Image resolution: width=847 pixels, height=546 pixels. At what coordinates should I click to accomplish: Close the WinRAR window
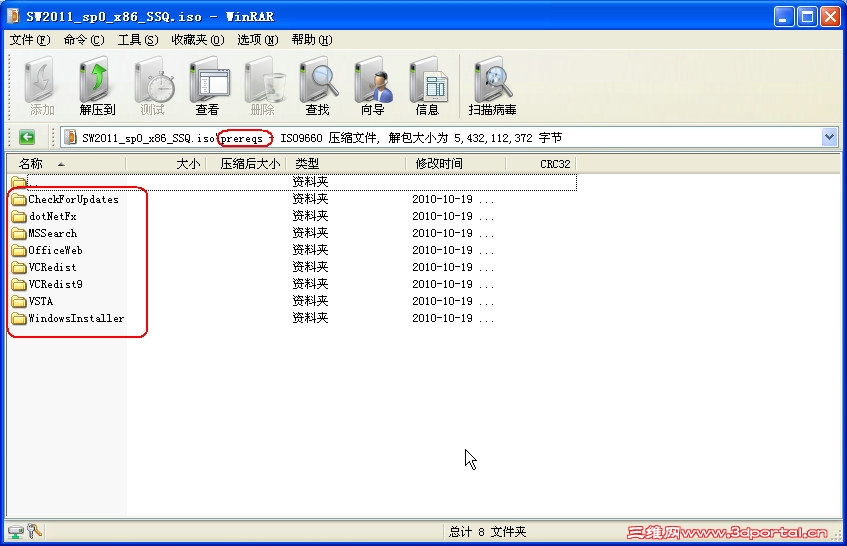pyautogui.click(x=830, y=17)
